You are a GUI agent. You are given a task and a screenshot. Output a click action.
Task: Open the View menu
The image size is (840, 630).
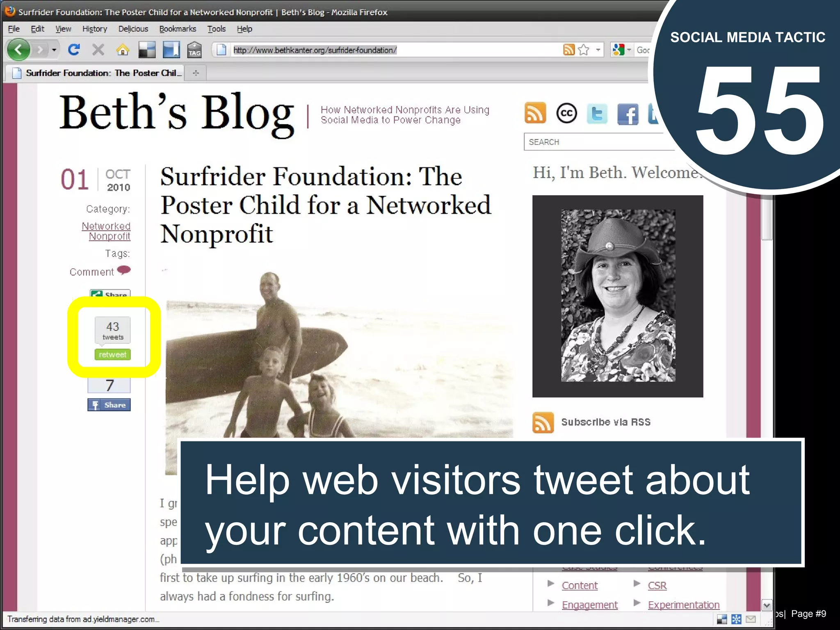point(63,29)
